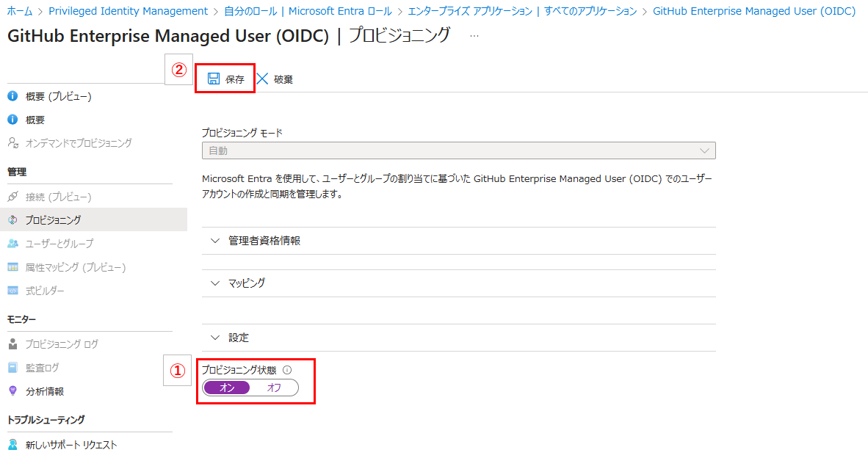Go to ホーム breadcrumb link
868x458 pixels.
(19, 11)
